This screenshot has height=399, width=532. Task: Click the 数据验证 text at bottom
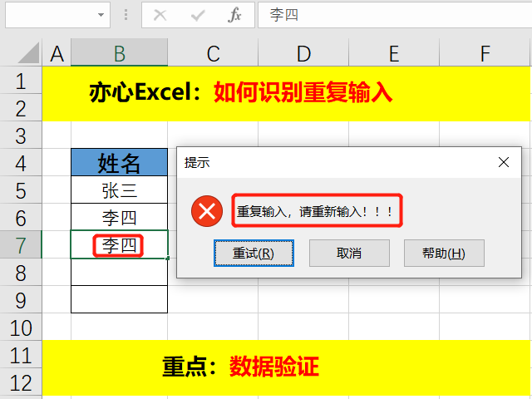(274, 367)
